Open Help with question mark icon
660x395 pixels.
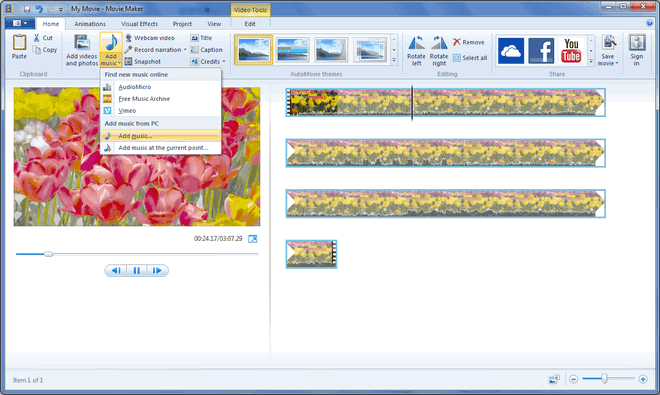point(649,23)
